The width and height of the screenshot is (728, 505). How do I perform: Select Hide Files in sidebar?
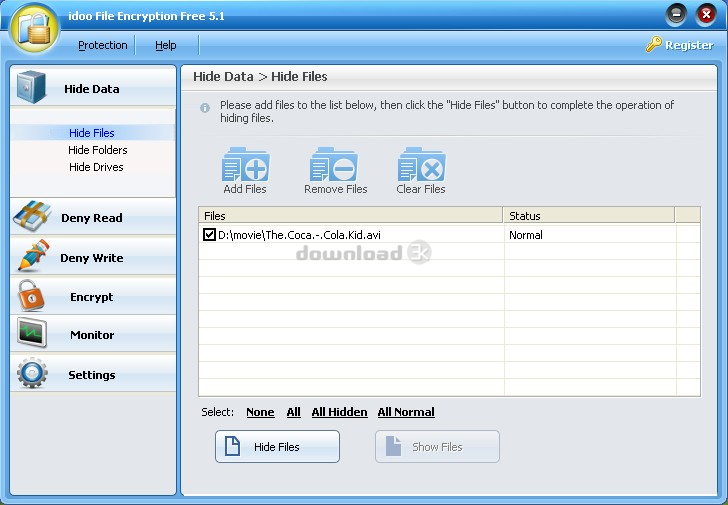[91, 133]
